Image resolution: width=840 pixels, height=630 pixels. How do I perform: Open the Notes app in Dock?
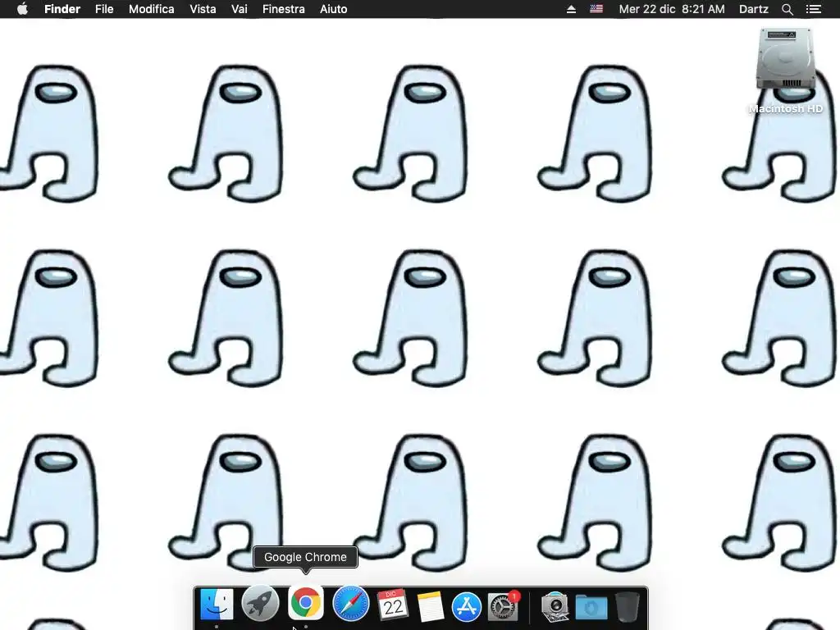click(430, 606)
